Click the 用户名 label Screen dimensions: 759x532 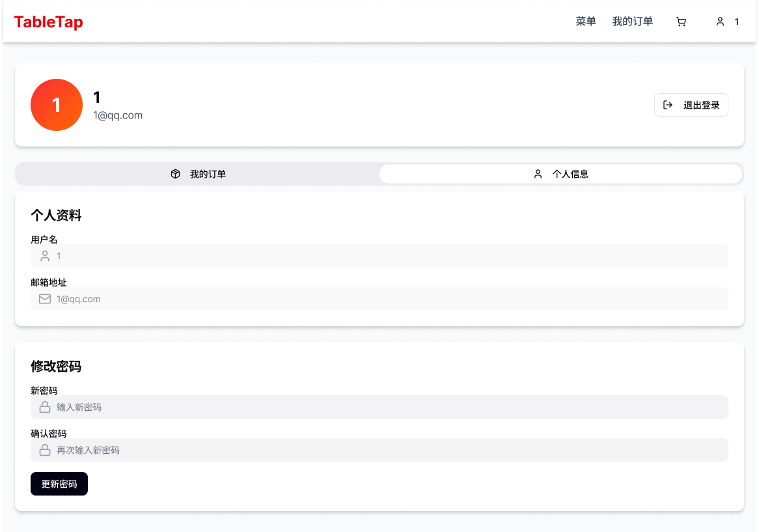coord(44,240)
